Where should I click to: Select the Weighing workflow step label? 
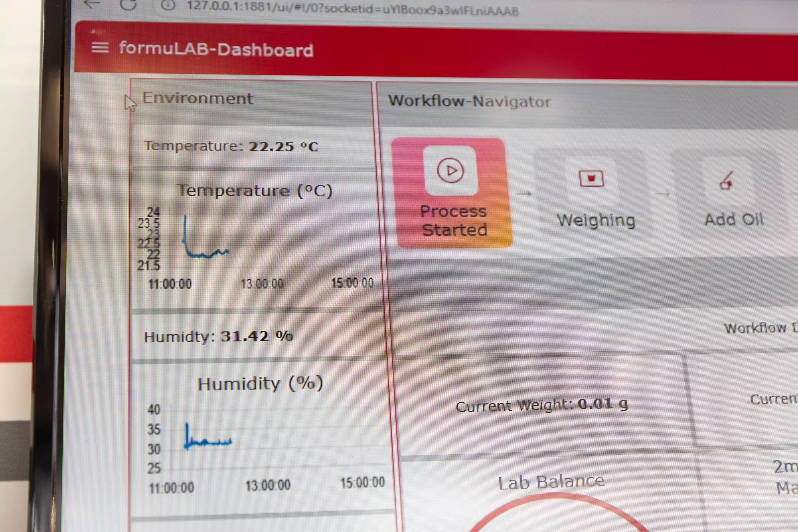596,220
